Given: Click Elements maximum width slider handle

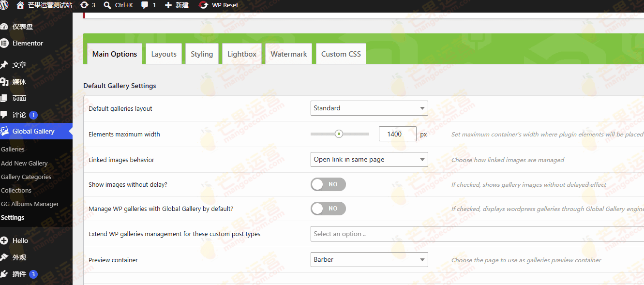Looking at the screenshot, I should point(339,134).
